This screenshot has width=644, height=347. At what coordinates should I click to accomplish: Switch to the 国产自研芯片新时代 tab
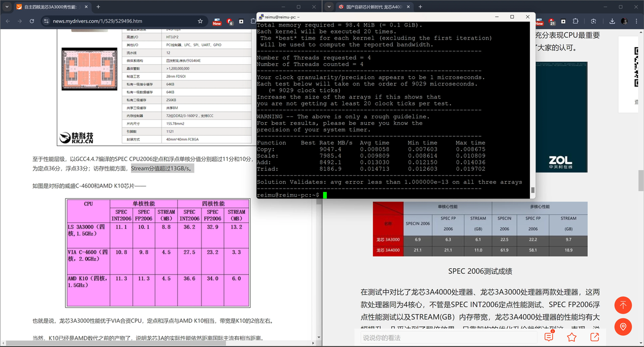click(372, 7)
